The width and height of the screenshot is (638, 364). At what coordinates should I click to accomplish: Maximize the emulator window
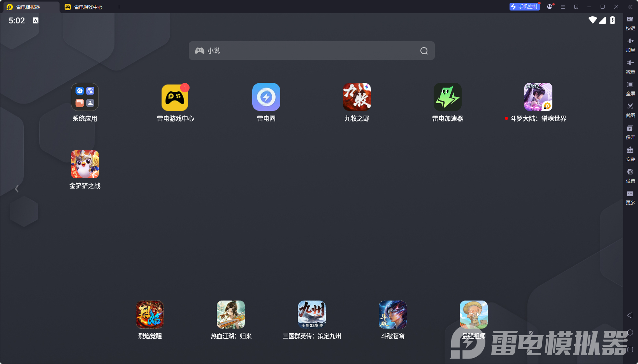603,7
